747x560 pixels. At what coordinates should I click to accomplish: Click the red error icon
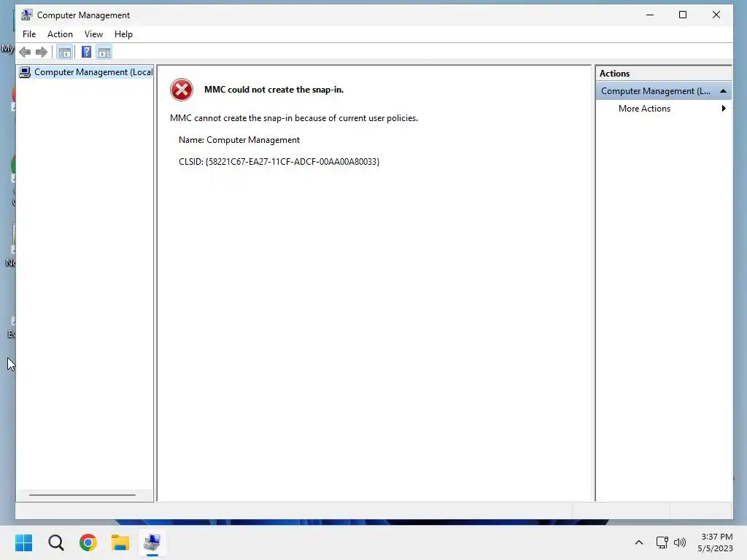pyautogui.click(x=182, y=90)
